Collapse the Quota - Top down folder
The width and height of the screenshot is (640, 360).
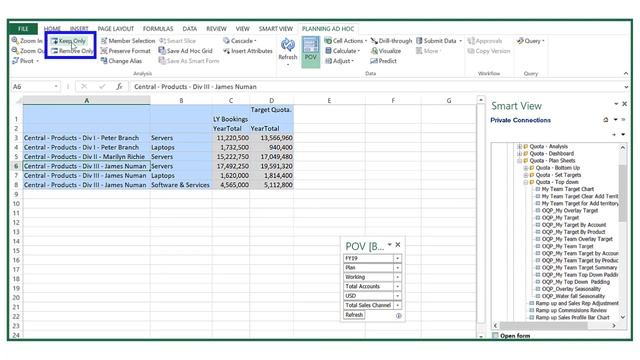526,182
